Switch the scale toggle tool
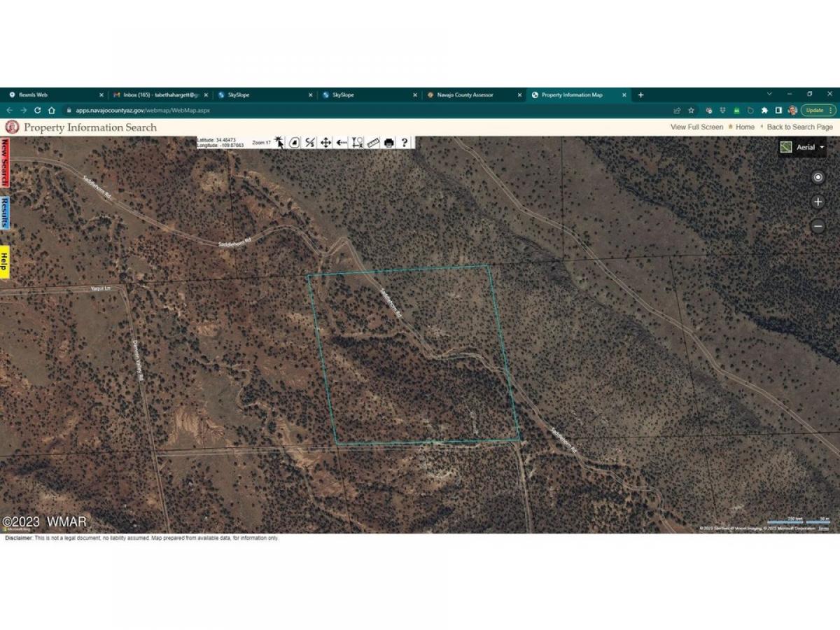Image resolution: width=840 pixels, height=630 pixels. click(309, 142)
